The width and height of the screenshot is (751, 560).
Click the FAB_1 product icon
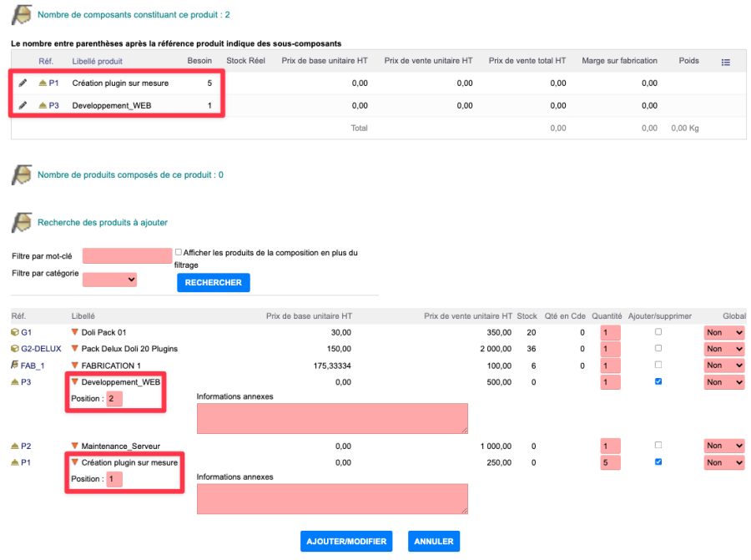[15, 366]
